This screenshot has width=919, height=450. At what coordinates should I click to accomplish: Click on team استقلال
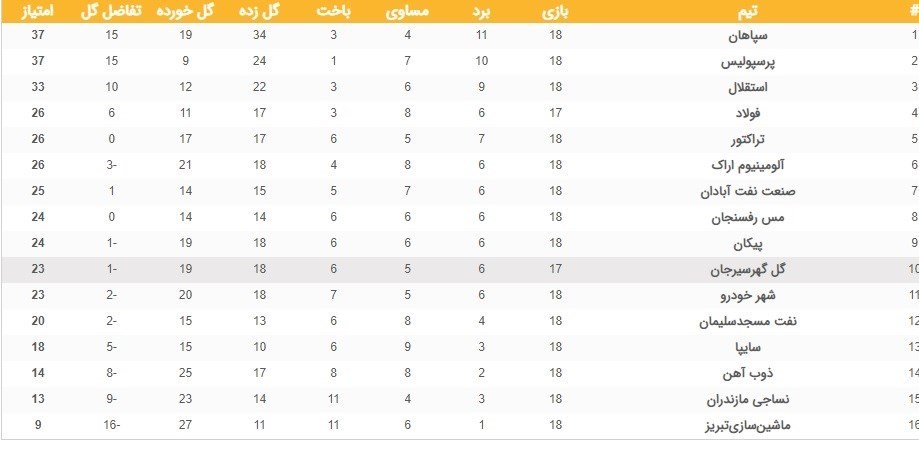tap(768, 87)
